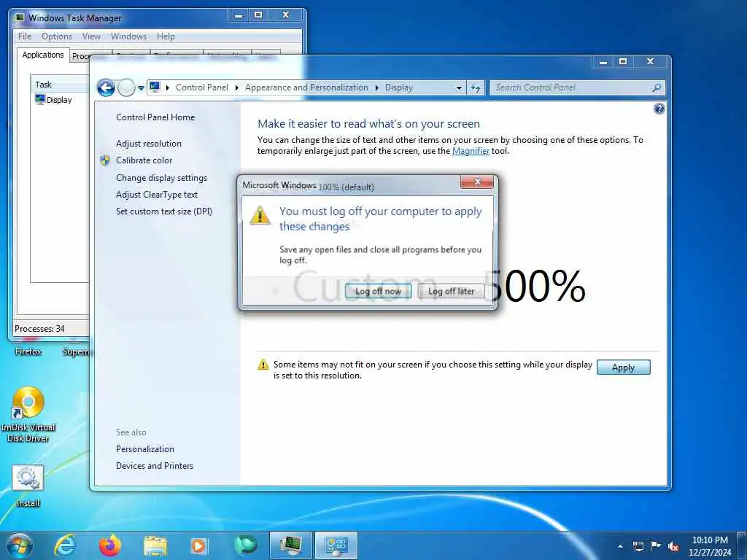Screen dimensions: 747x560
Task: Open Adjust ClearType text link
Action: tap(157, 194)
